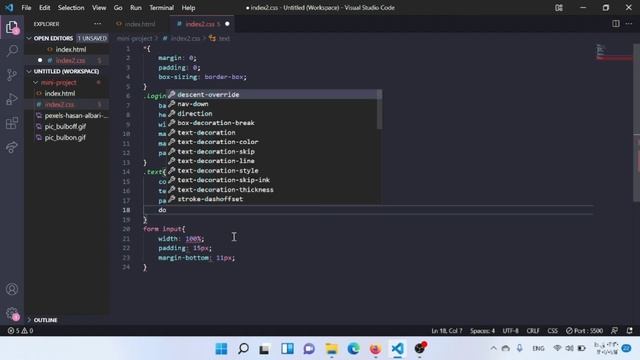Image resolution: width=640 pixels, height=360 pixels.
Task: Change Spaces: 4 indentation setting
Action: [482, 331]
